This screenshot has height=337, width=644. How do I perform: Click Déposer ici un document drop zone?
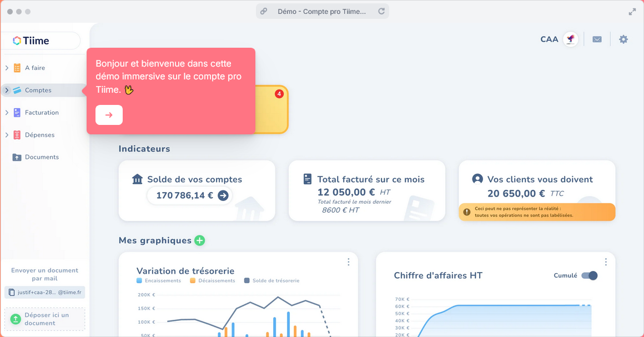click(45, 319)
